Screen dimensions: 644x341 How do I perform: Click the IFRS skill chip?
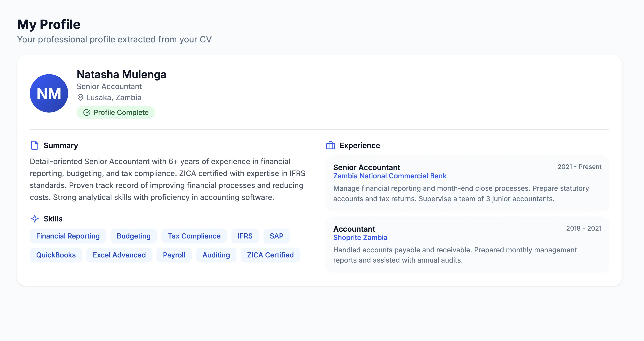point(245,236)
